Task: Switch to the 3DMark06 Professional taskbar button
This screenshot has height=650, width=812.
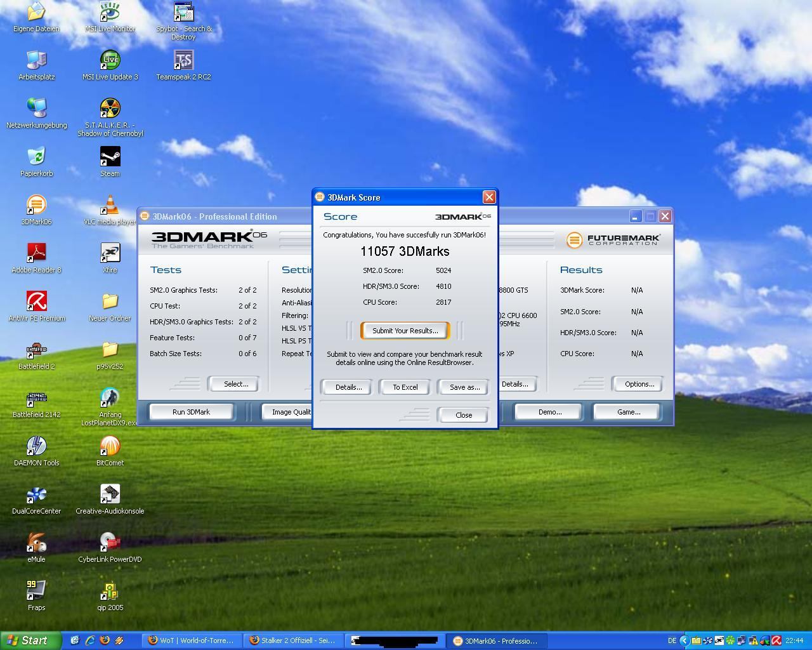Action: tap(497, 640)
